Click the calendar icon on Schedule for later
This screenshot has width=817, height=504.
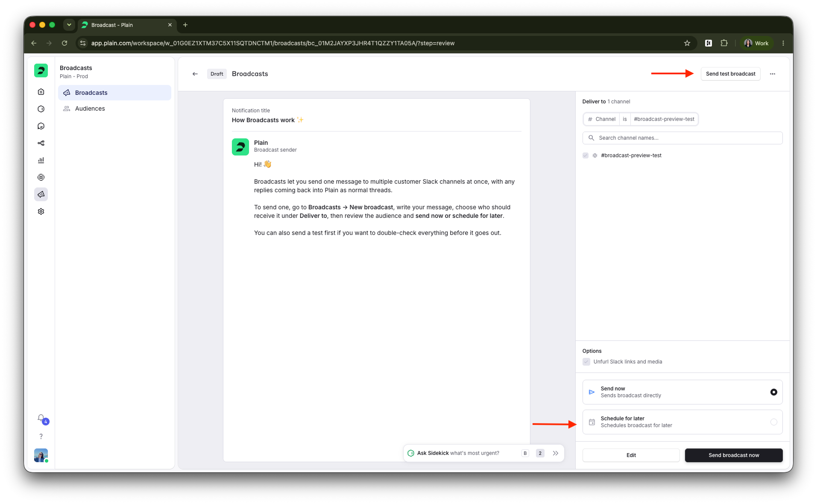coord(592,422)
